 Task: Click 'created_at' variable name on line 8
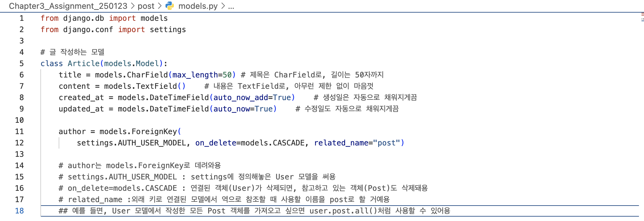pos(81,98)
